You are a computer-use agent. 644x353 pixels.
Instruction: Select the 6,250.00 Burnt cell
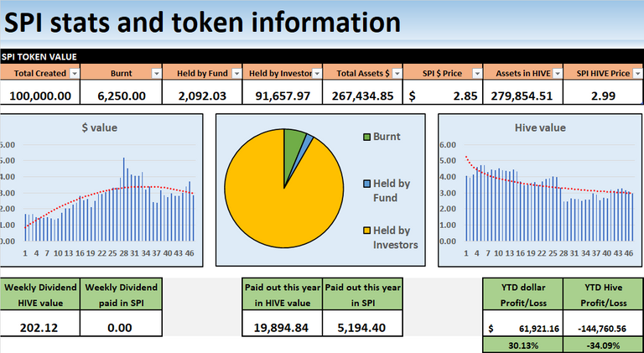121,92
